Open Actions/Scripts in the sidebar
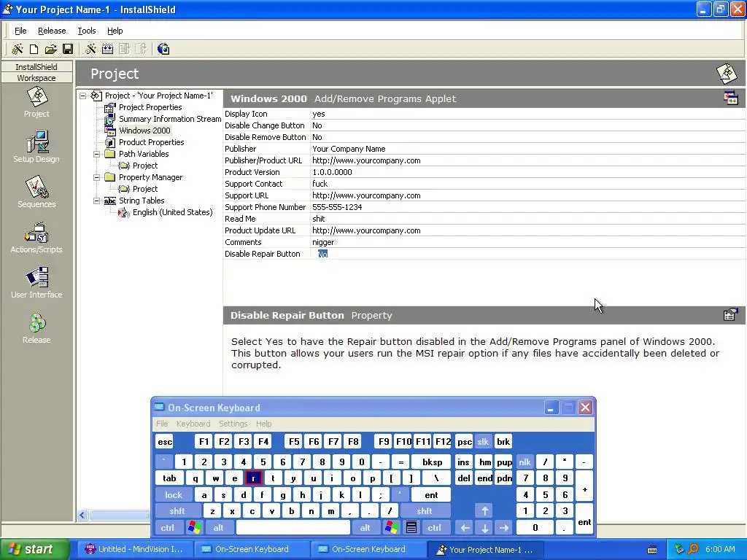The height and width of the screenshot is (560, 747). click(x=36, y=237)
